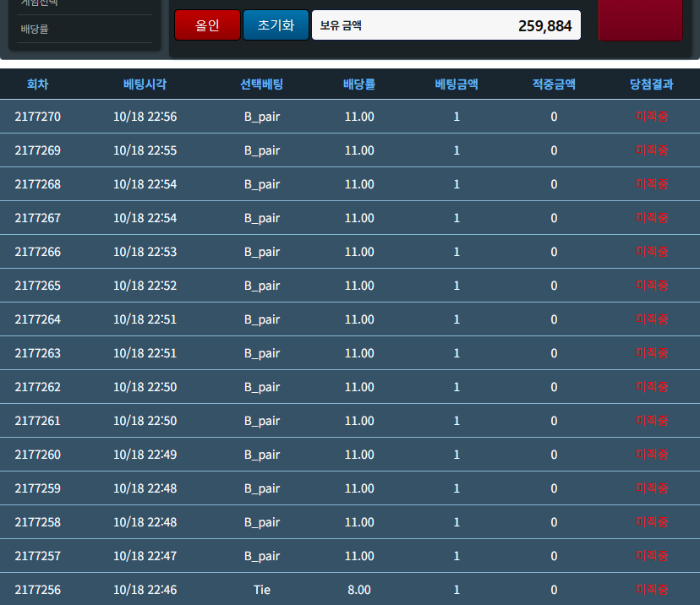Click the 베팅금액 column header
Screen dimensions: 700x605
point(457,84)
